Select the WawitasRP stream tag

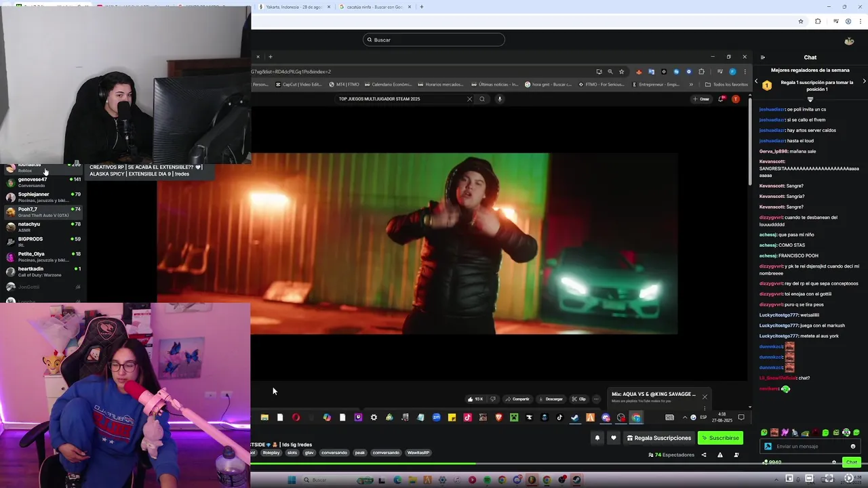[418, 453]
